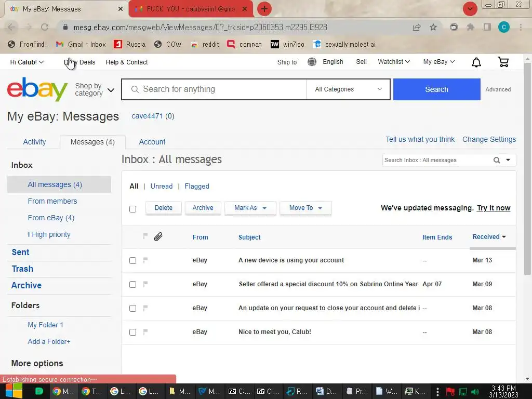Click the share page icon in address bar
The width and height of the screenshot is (532, 399).
[417, 27]
